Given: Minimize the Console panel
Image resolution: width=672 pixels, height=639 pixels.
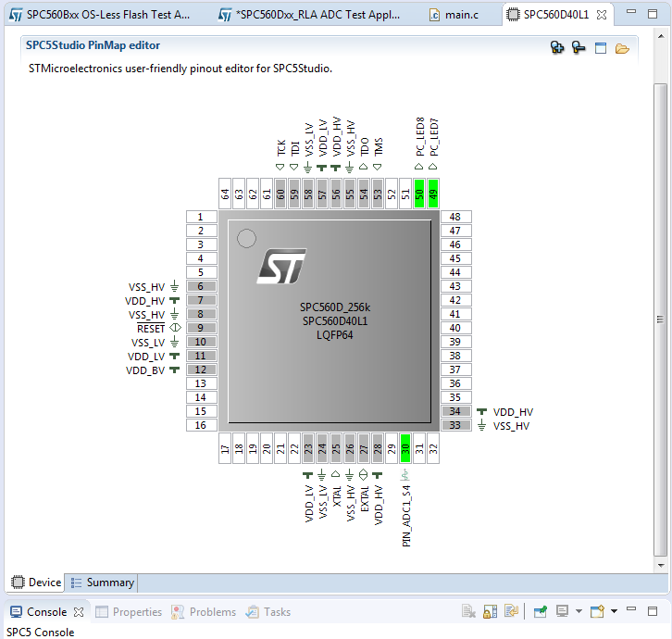Looking at the screenshot, I should tap(631, 608).
